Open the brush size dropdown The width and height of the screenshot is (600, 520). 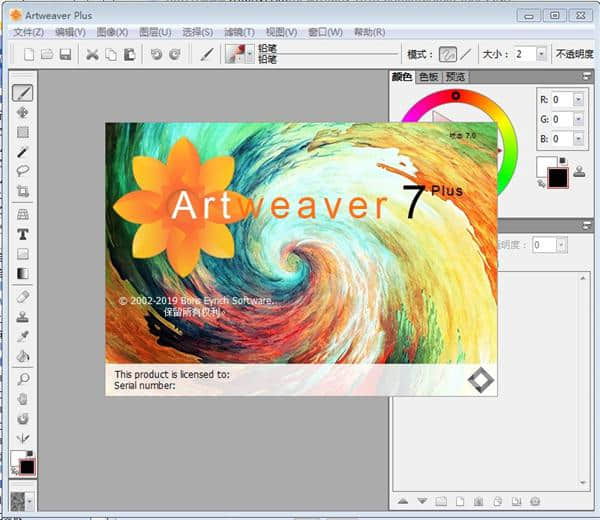click(541, 54)
